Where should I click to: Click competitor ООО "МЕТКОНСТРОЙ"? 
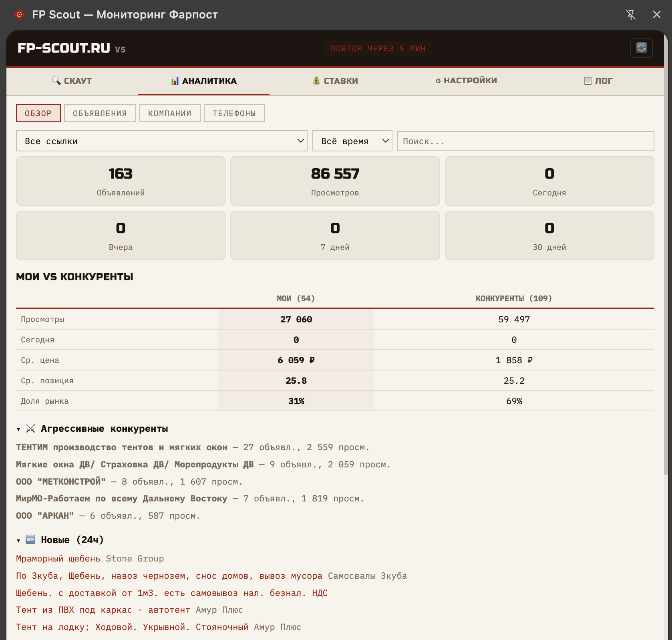(x=61, y=482)
